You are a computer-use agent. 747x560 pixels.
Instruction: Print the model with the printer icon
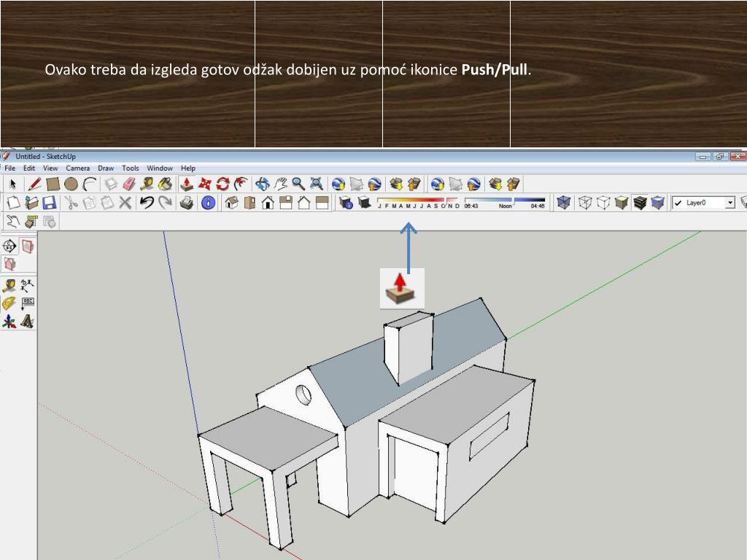click(x=186, y=203)
